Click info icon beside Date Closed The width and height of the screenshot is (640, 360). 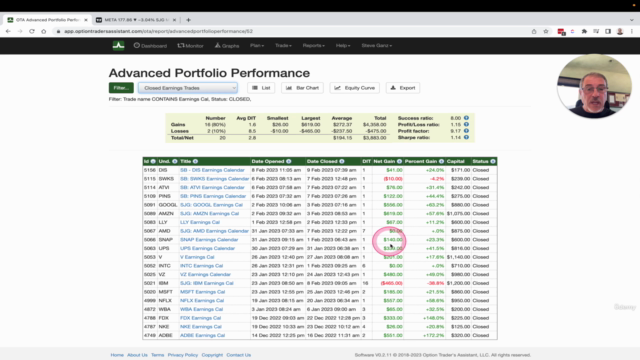[x=342, y=161]
